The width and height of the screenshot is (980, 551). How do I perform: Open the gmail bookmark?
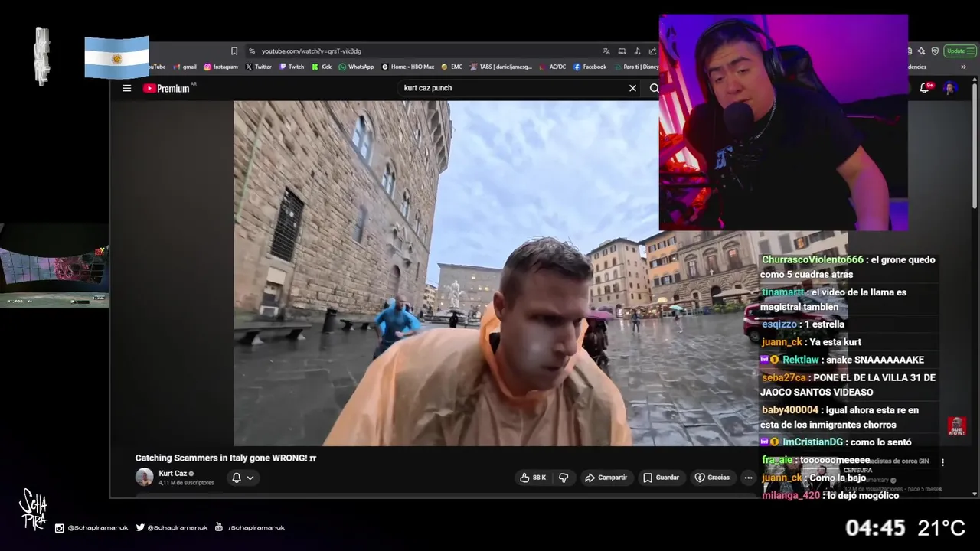pyautogui.click(x=185, y=67)
